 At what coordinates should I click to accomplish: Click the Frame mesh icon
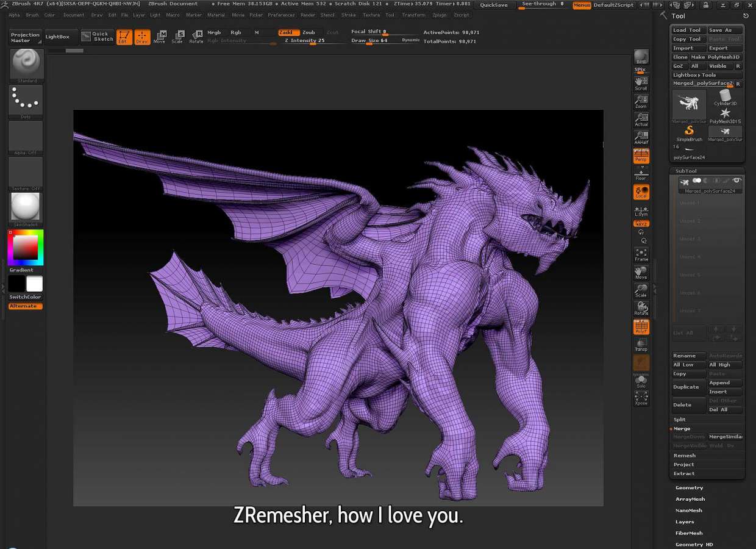point(641,254)
